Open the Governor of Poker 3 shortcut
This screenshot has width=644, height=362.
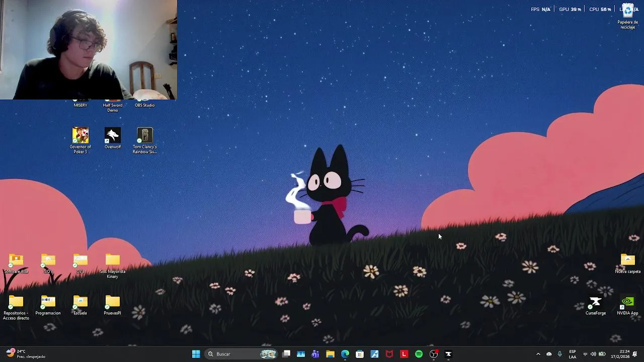click(x=80, y=140)
